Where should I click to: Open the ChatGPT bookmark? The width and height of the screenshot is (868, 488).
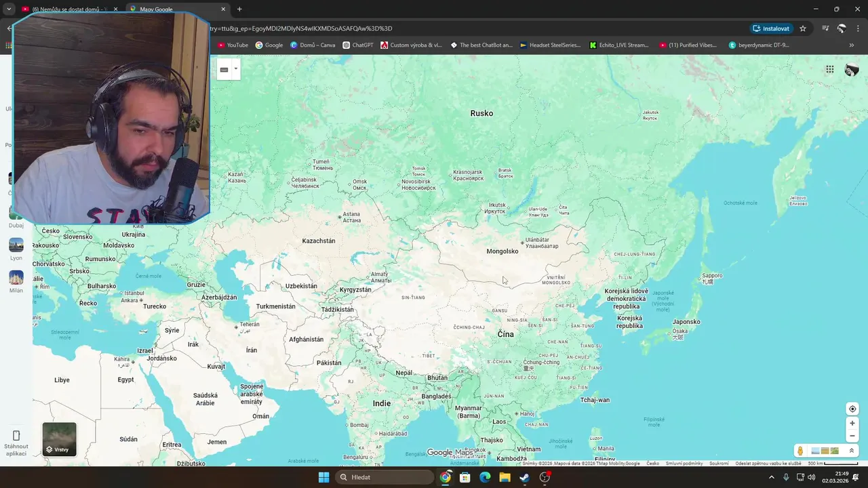pos(358,45)
